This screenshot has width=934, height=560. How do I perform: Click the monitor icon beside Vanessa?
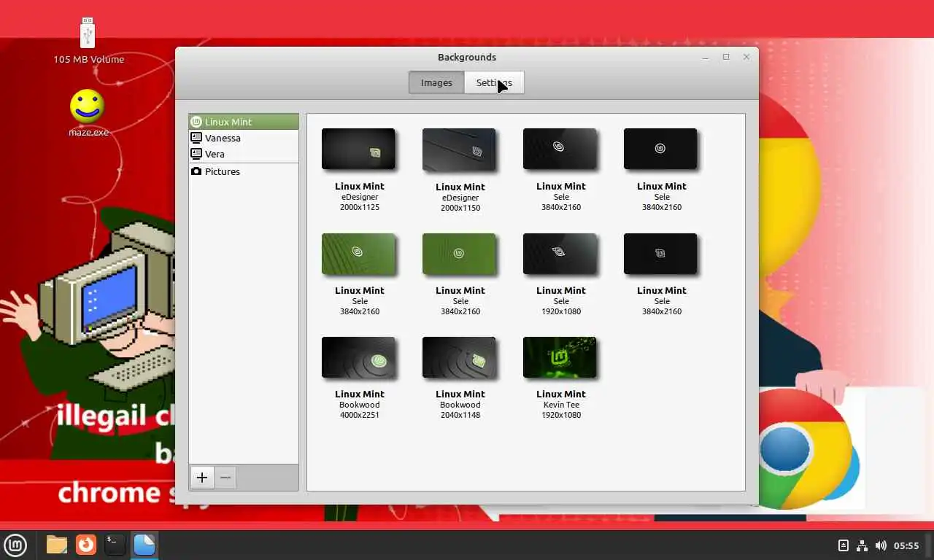point(196,138)
